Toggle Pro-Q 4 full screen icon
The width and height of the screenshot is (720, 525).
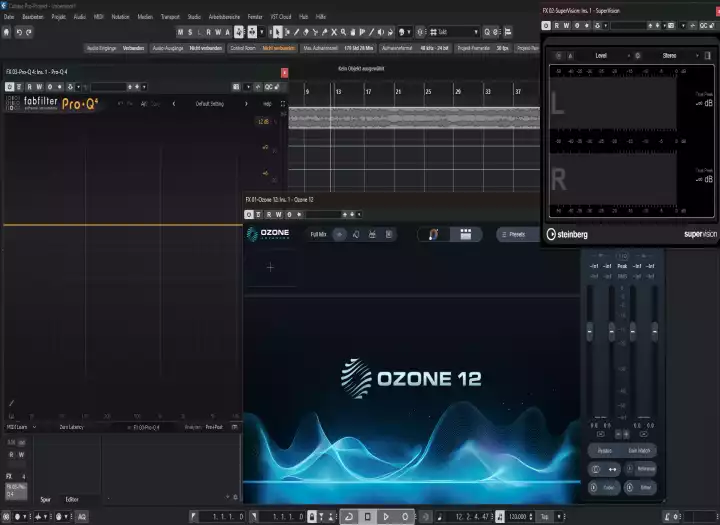[283, 104]
